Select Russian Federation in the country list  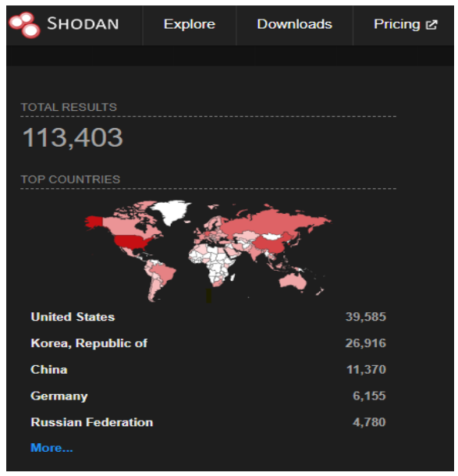pos(92,422)
